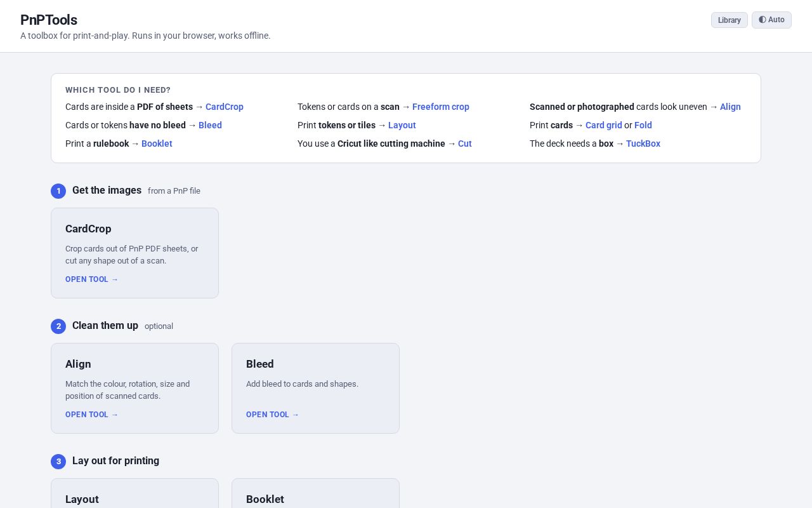
Task: Click the step 3 'Lay out for printing' heading
Action: pyautogui.click(x=115, y=460)
